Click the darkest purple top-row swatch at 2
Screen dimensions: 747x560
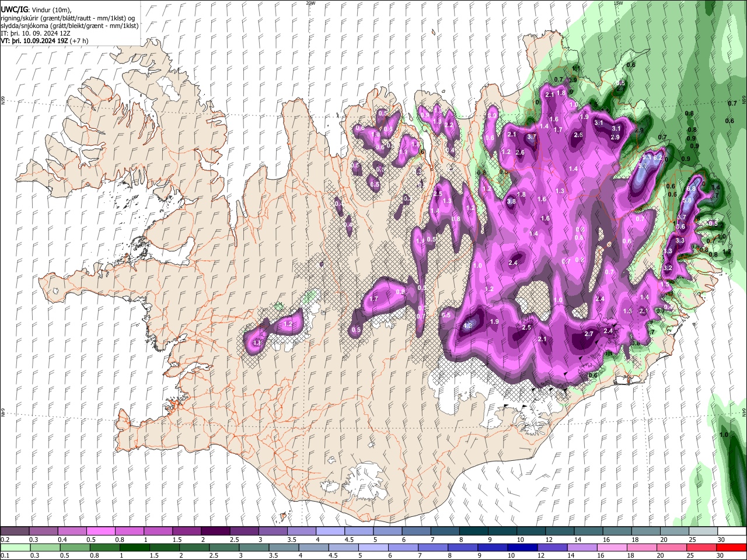coord(215,531)
